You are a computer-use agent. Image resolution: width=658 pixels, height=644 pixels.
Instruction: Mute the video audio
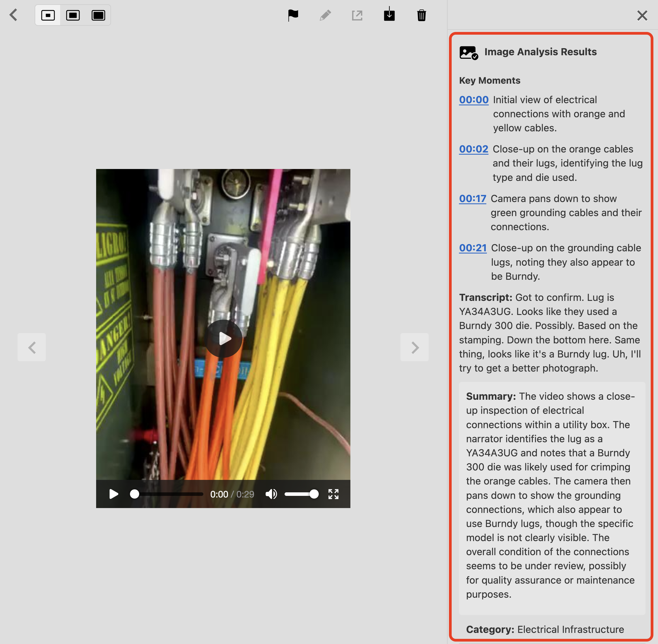click(271, 494)
